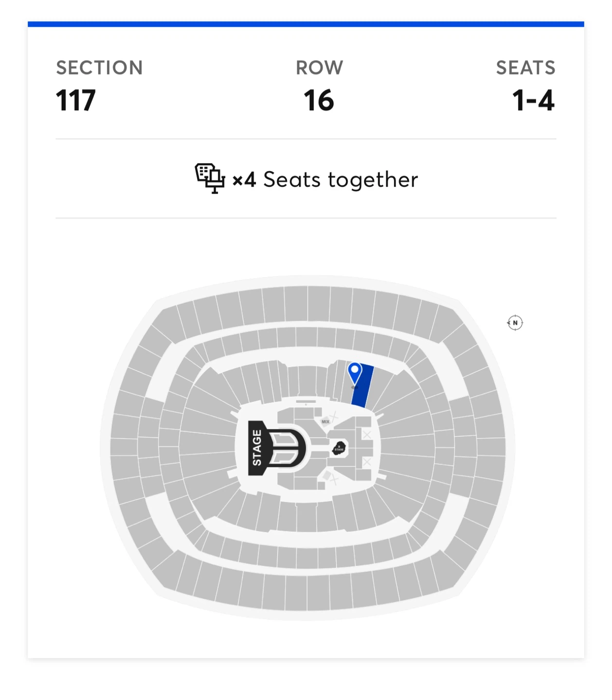Click the lower X-marked block right of B stage
This screenshot has width=612, height=700.
tap(366, 462)
